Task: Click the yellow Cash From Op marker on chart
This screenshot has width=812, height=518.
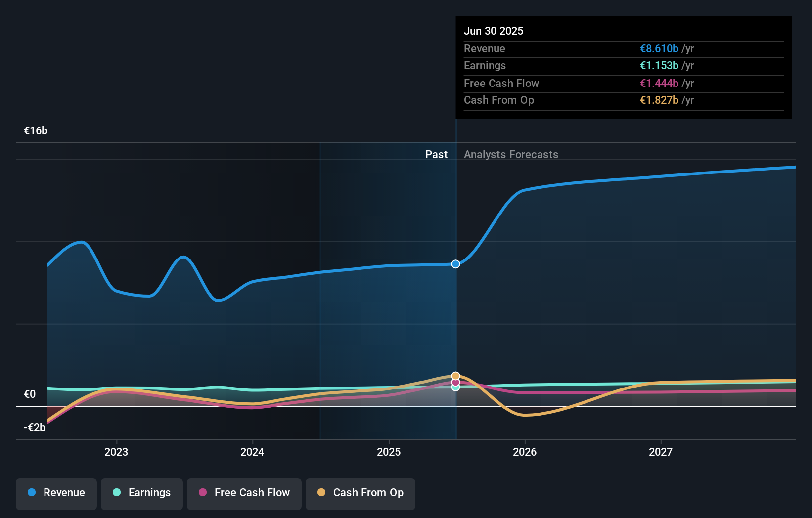Action: coord(455,376)
